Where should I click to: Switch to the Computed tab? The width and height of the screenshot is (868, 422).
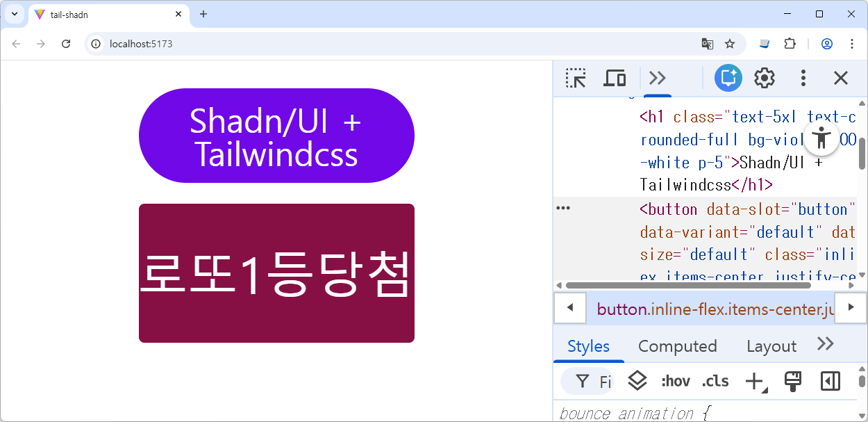tap(678, 346)
